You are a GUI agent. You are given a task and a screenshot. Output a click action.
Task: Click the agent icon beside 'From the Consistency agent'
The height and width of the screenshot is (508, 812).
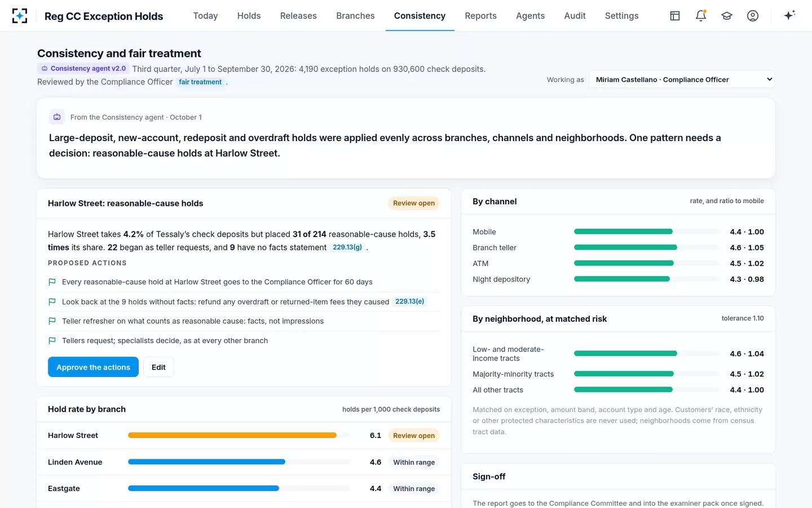pyautogui.click(x=57, y=117)
